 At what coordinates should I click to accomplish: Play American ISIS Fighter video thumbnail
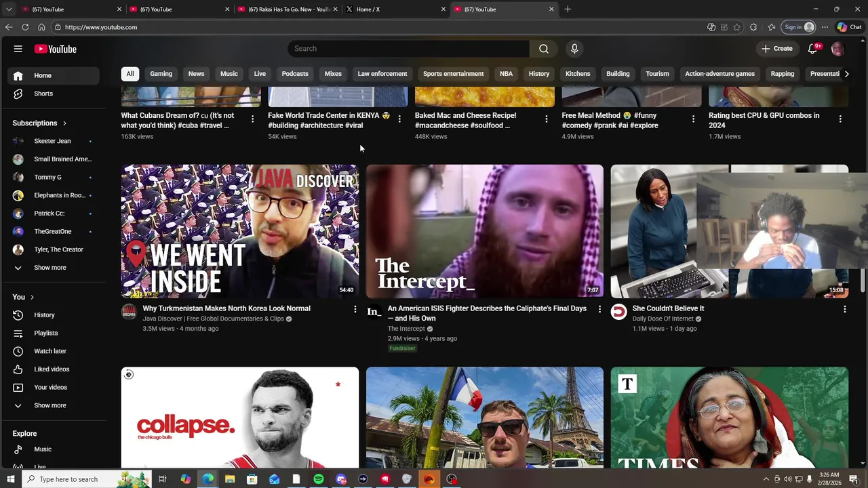point(485,231)
